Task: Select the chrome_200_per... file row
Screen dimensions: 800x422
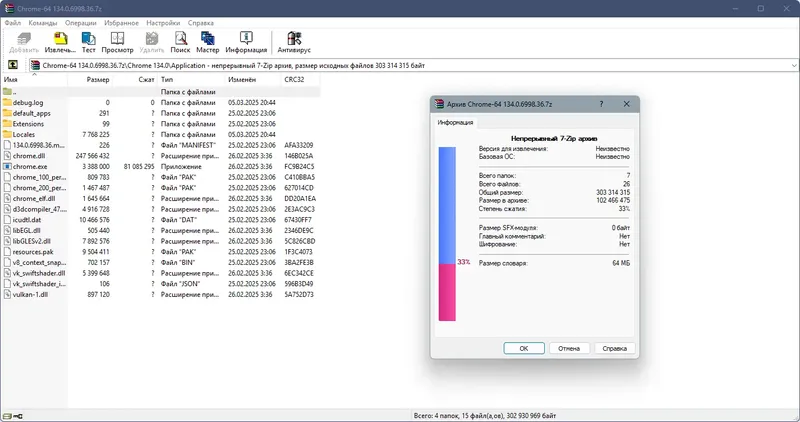Action: 161,188
